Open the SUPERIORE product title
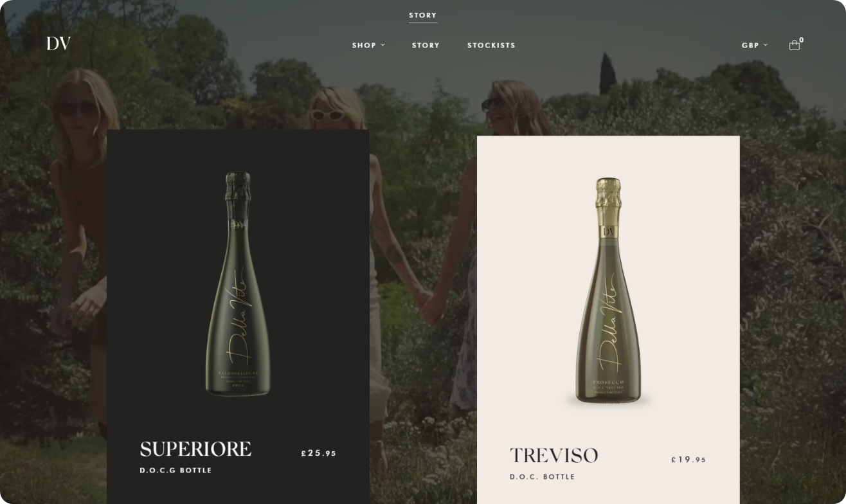The height and width of the screenshot is (504, 846). coord(195,449)
